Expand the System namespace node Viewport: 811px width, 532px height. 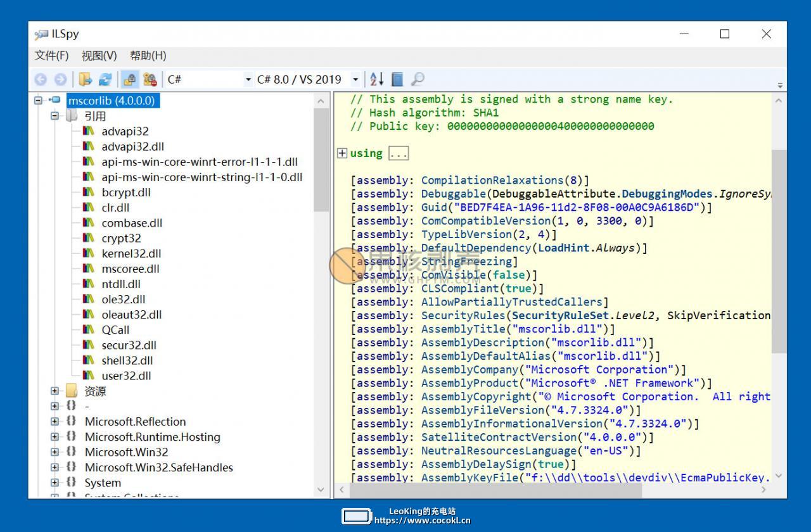54,482
